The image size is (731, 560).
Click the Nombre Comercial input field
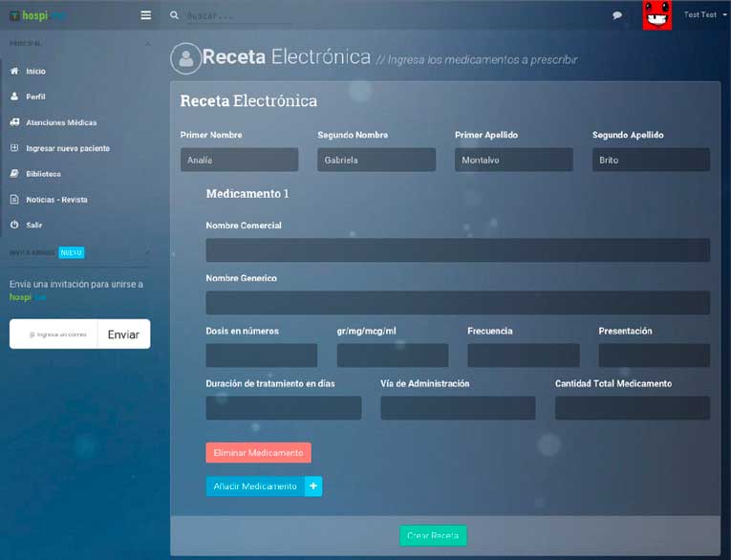click(457, 250)
